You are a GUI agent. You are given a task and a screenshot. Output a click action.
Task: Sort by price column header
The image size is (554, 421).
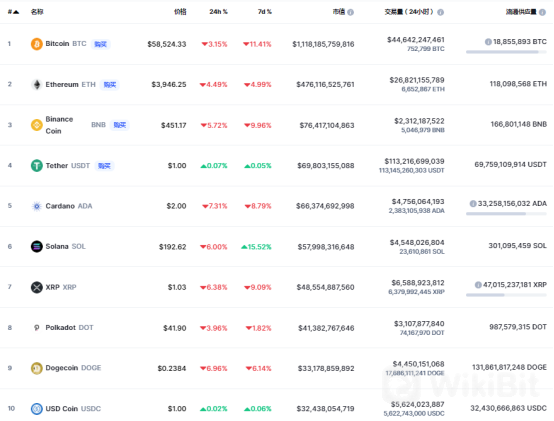click(180, 12)
